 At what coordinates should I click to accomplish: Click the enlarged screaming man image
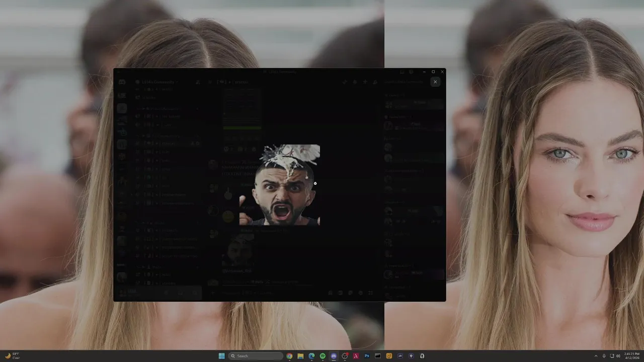279,185
